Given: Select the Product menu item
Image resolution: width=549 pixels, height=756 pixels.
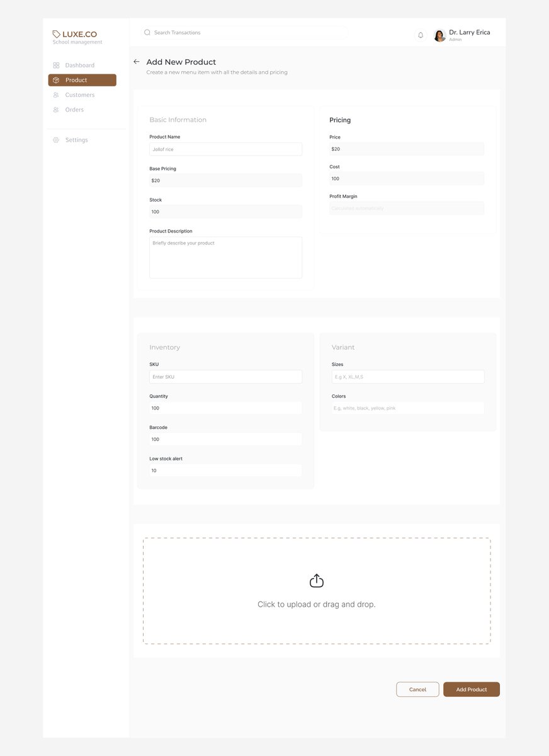Looking at the screenshot, I should [82, 80].
